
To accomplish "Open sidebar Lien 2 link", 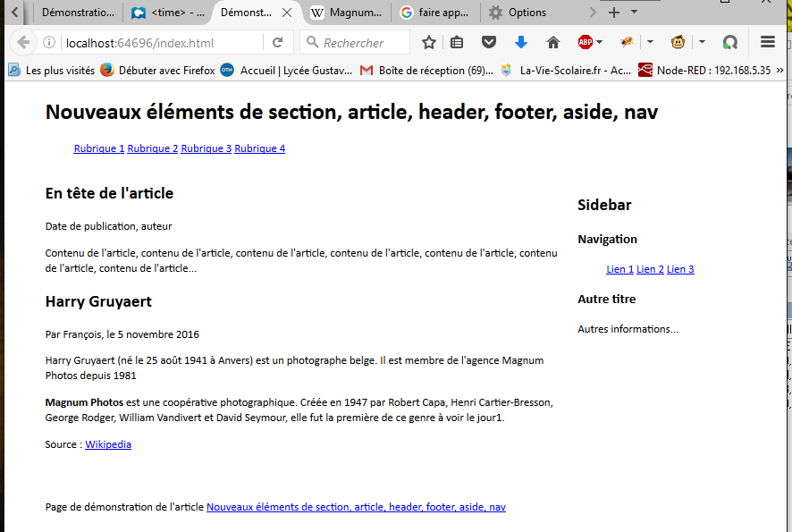I will pos(650,269).
